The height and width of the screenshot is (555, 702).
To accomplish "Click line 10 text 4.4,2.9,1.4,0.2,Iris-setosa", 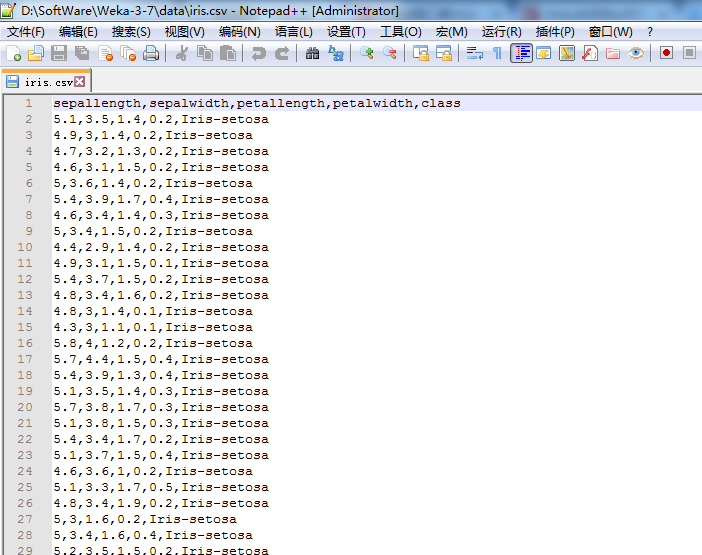I will [x=161, y=248].
